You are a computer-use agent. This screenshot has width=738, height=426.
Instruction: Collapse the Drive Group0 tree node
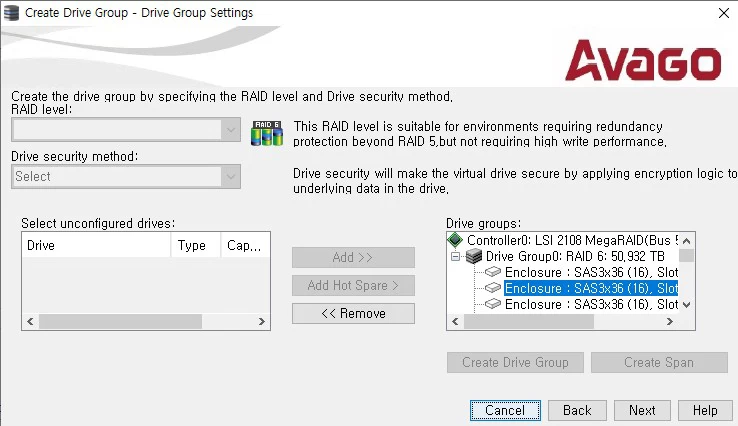click(x=455, y=257)
